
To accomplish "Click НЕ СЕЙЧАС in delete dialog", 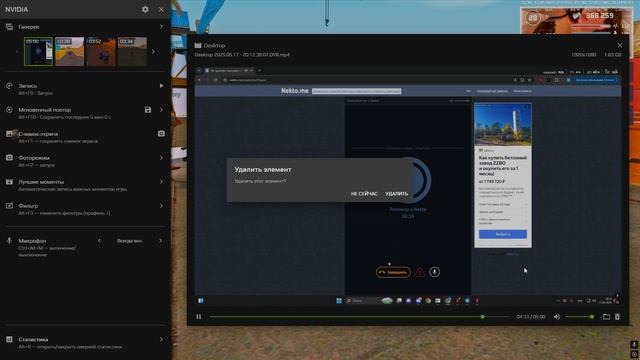I will click(x=364, y=193).
